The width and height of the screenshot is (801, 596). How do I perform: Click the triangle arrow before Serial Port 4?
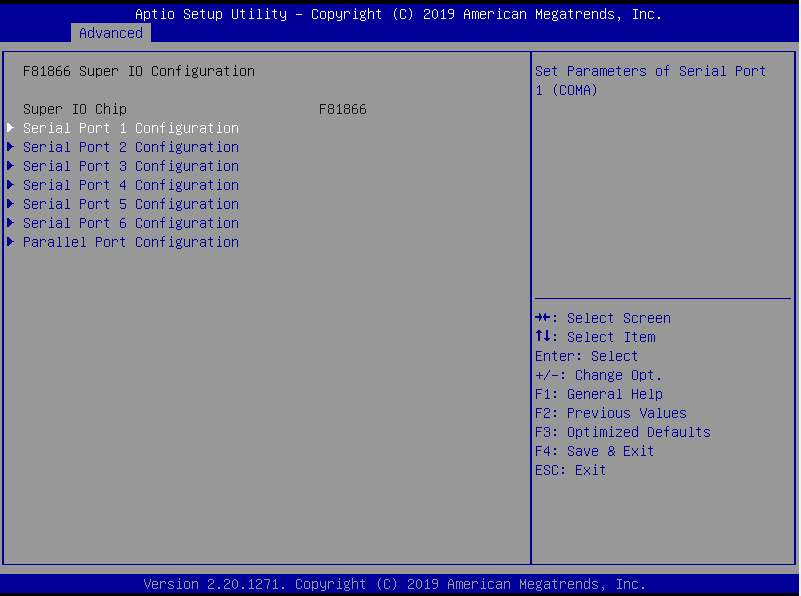pyautogui.click(x=11, y=185)
